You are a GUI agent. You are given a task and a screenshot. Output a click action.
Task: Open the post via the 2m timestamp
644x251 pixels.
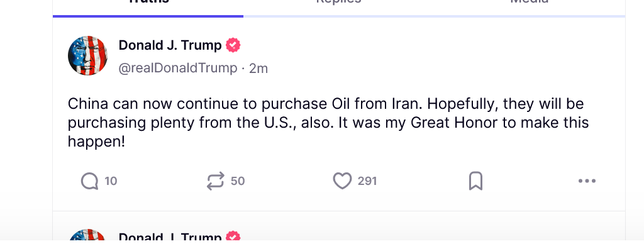coord(258,68)
